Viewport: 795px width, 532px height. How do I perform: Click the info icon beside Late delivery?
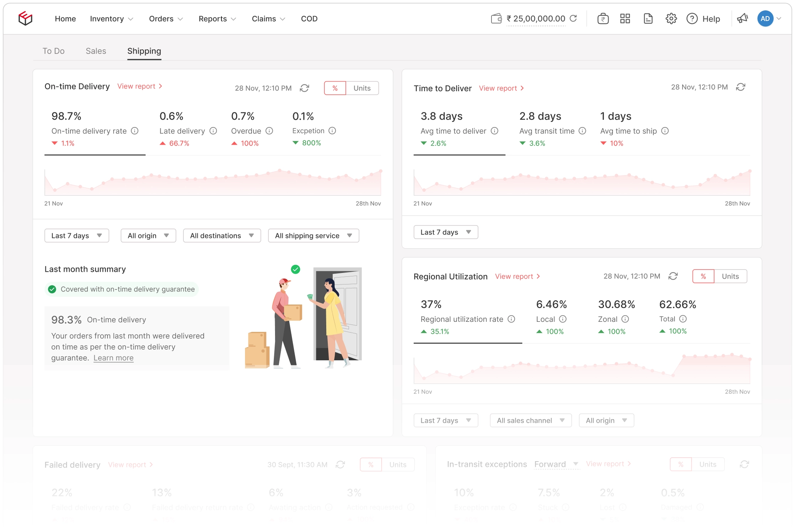tap(214, 131)
